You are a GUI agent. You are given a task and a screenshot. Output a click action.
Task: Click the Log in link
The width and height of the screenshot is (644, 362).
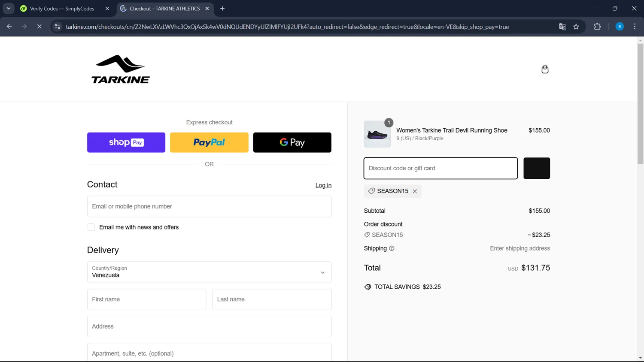pos(323,185)
